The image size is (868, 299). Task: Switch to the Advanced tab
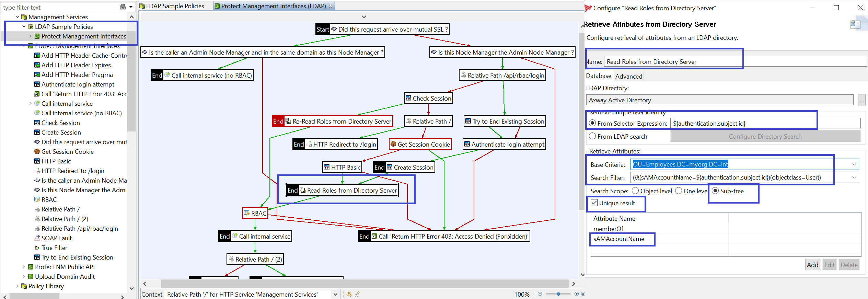pos(628,76)
